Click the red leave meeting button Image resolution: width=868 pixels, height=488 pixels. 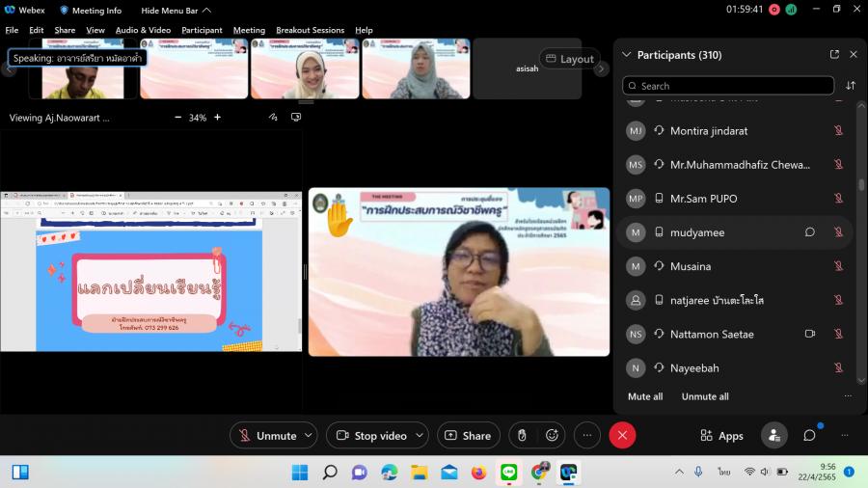622,436
